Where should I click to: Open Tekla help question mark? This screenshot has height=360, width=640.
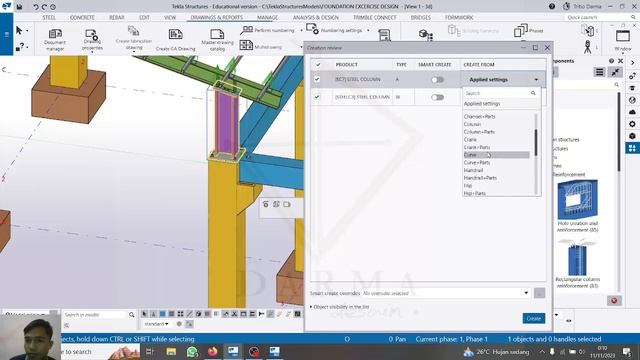[552, 6]
